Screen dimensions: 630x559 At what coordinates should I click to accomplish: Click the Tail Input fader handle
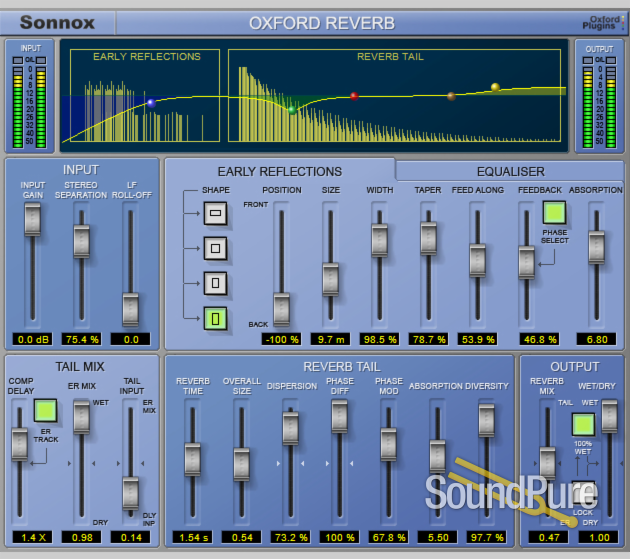point(131,493)
